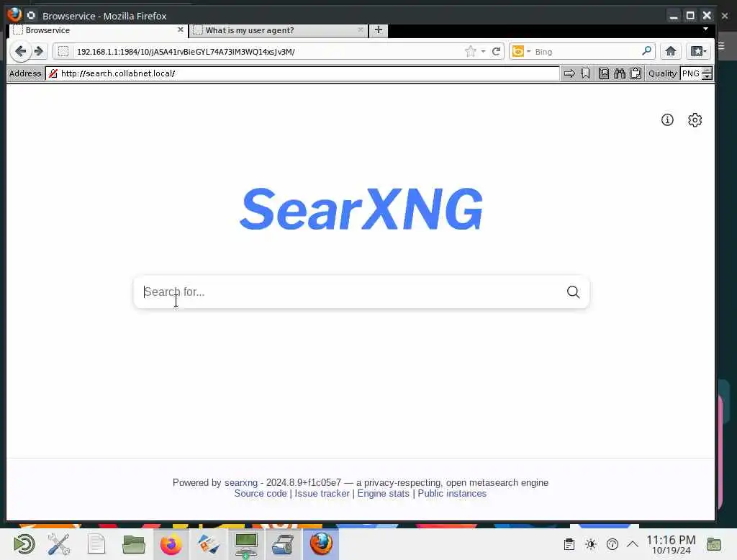The width and height of the screenshot is (737, 560).
Task: Click the Browservice bookmark ribbon icon
Action: (x=585, y=73)
